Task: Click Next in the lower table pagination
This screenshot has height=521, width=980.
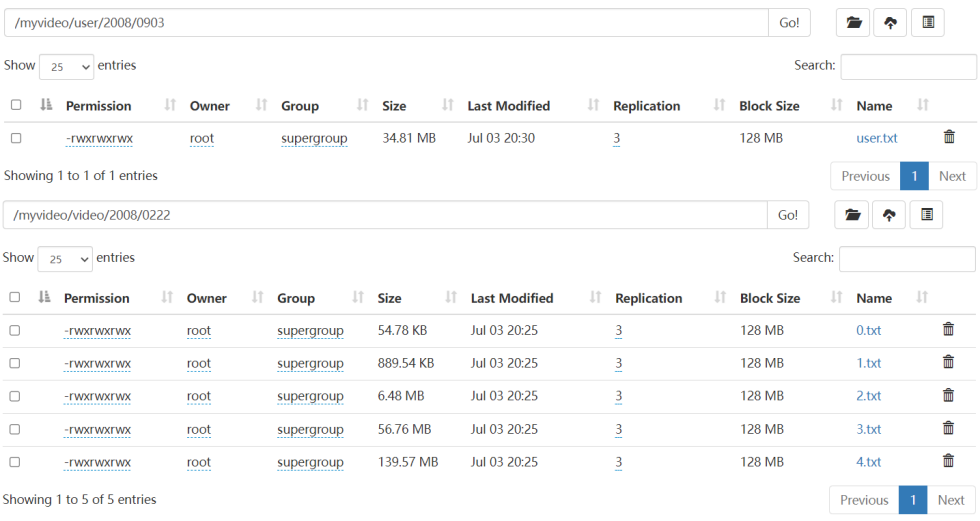Action: (x=951, y=500)
